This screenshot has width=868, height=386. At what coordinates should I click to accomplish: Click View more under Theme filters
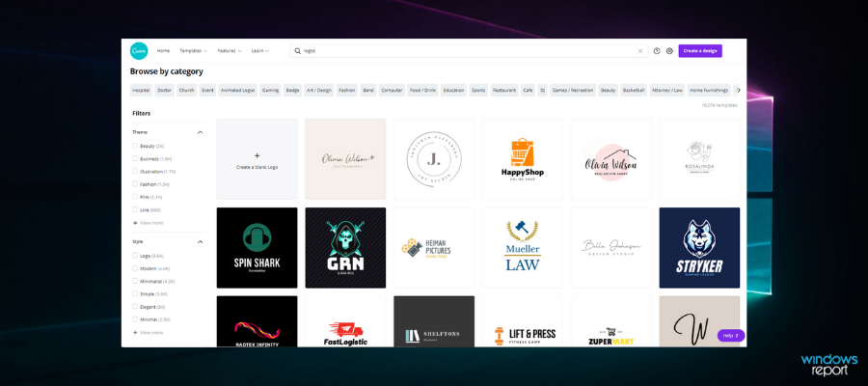pos(151,223)
